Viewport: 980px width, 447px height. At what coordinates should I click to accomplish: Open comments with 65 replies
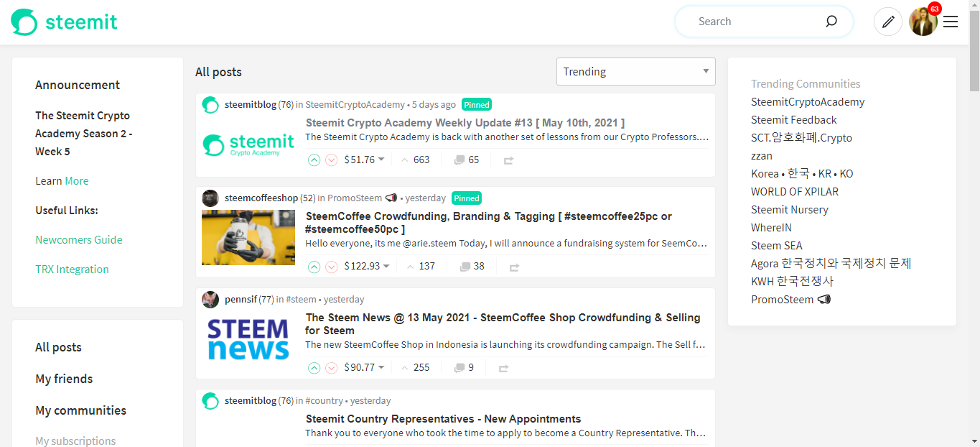(x=467, y=160)
